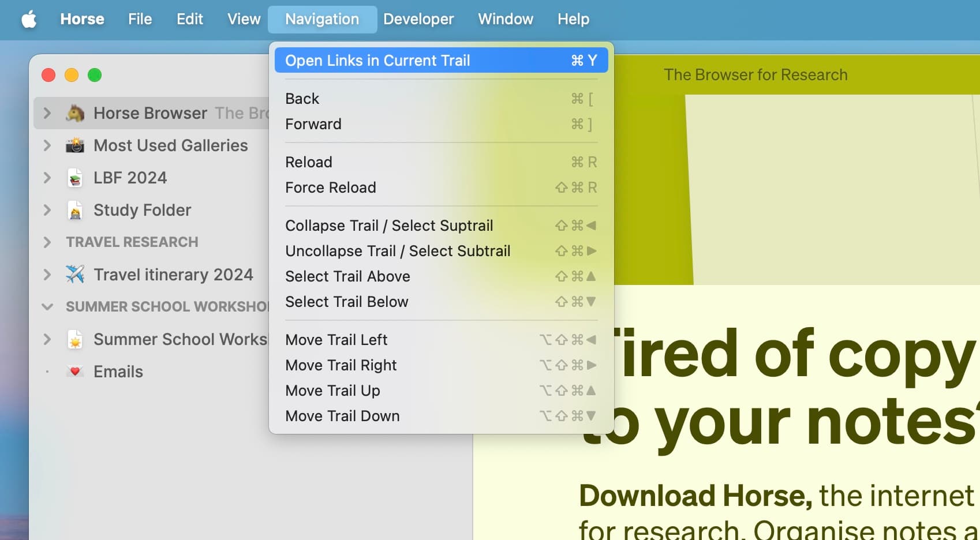Image resolution: width=980 pixels, height=540 pixels.
Task: Click the airplane icon for Travel itinerary 2024
Action: (74, 275)
